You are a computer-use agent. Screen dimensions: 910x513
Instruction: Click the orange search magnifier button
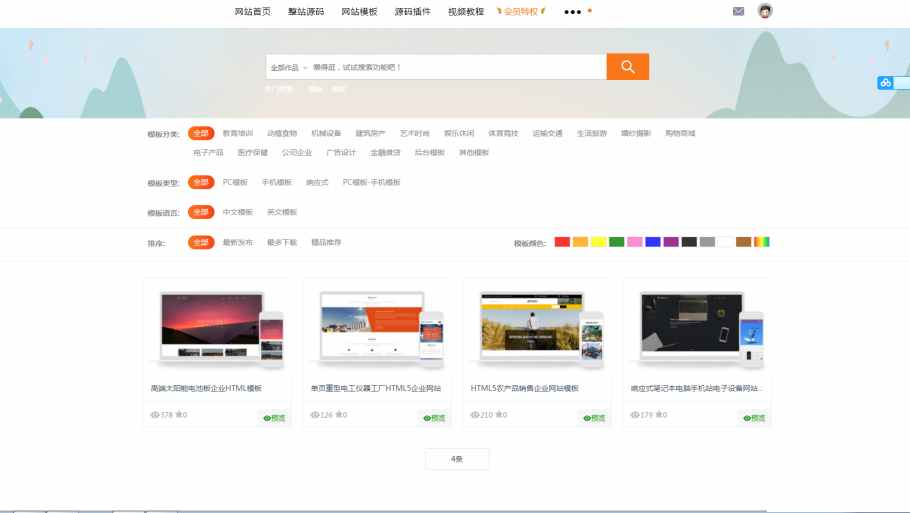(x=627, y=67)
